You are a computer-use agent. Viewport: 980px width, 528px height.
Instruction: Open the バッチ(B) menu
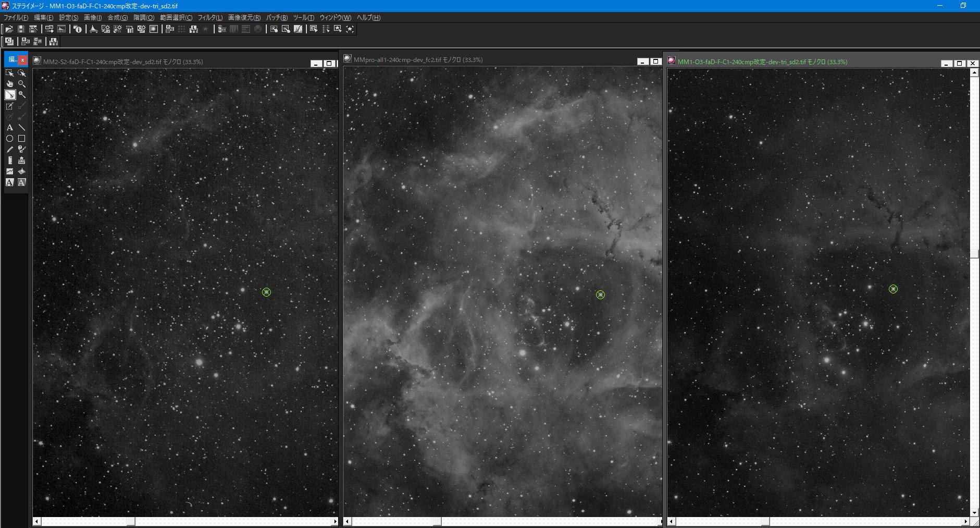(277, 18)
